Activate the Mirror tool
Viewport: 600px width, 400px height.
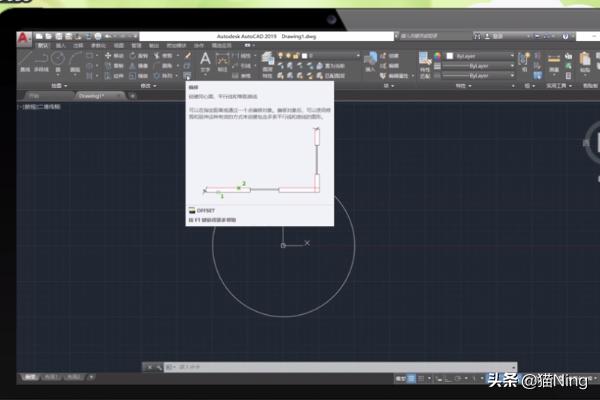[x=139, y=66]
